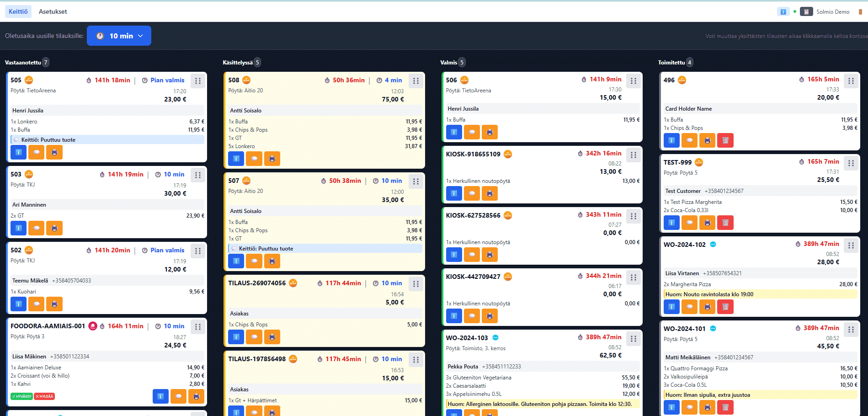The image size is (868, 416).
Task: Click the note Huom: Nouto ravintolasta klo 19:00
Action: point(760,294)
